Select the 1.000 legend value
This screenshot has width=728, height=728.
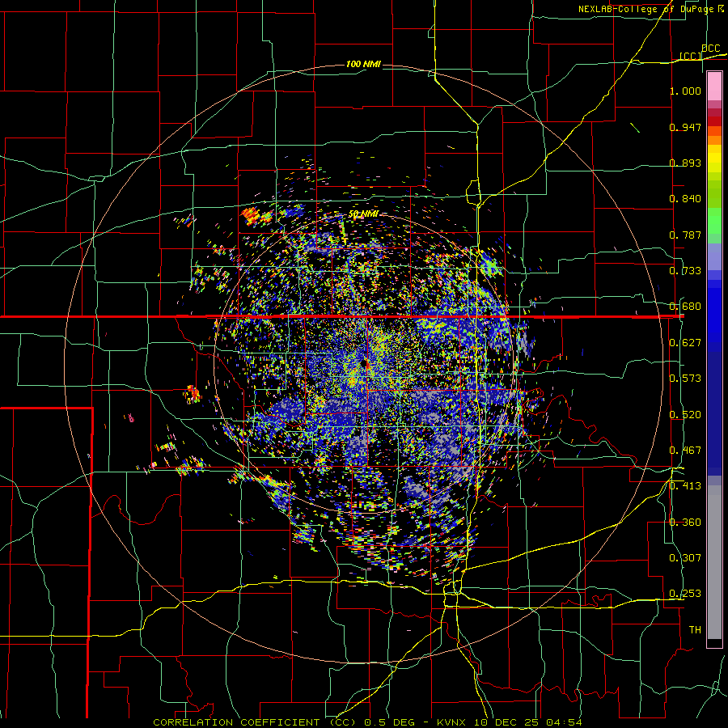point(685,91)
